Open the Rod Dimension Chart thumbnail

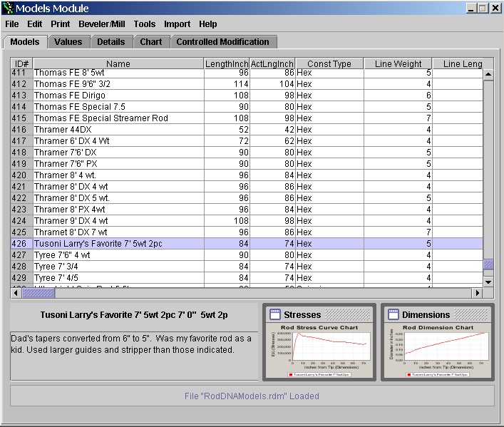[x=437, y=350]
